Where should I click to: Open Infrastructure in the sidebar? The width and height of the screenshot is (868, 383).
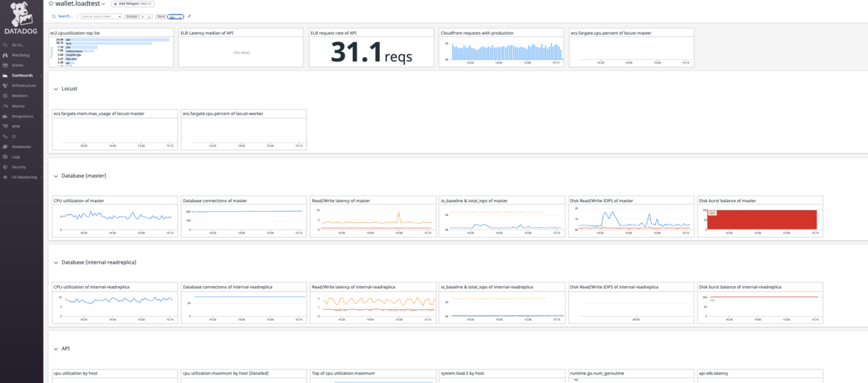[23, 85]
